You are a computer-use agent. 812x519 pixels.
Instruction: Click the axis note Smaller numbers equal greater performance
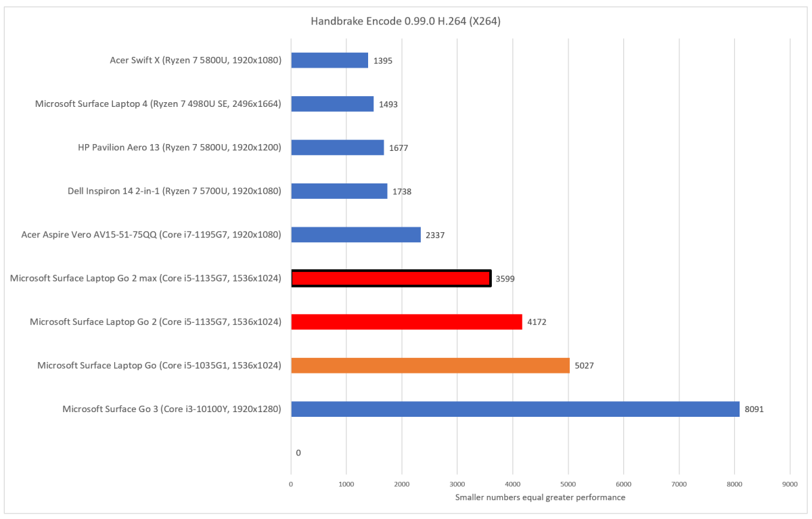pyautogui.click(x=540, y=498)
